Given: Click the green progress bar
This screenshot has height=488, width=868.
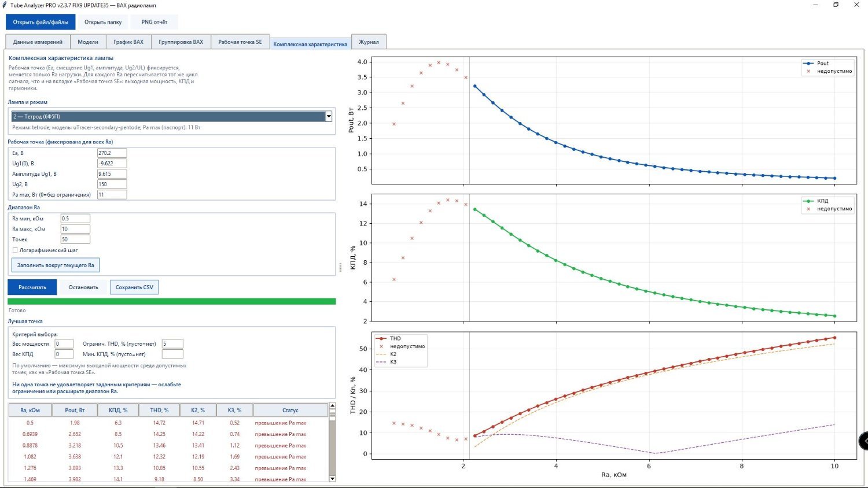Looking at the screenshot, I should pos(172,301).
